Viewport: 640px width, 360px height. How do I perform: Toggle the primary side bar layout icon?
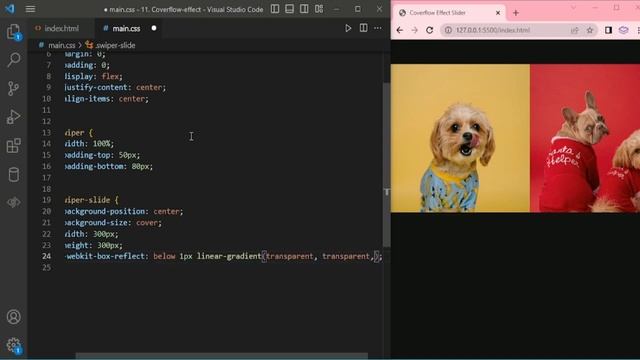tap(275, 9)
